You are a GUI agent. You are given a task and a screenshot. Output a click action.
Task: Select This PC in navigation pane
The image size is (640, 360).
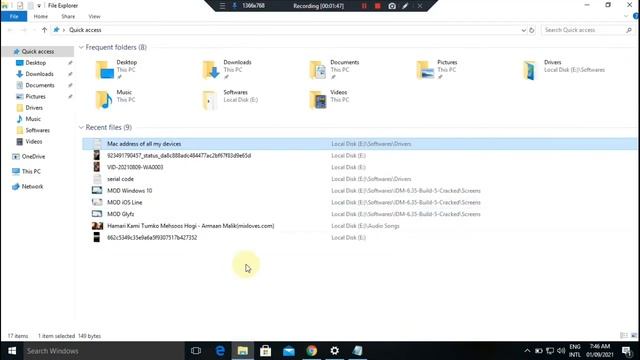click(31, 171)
